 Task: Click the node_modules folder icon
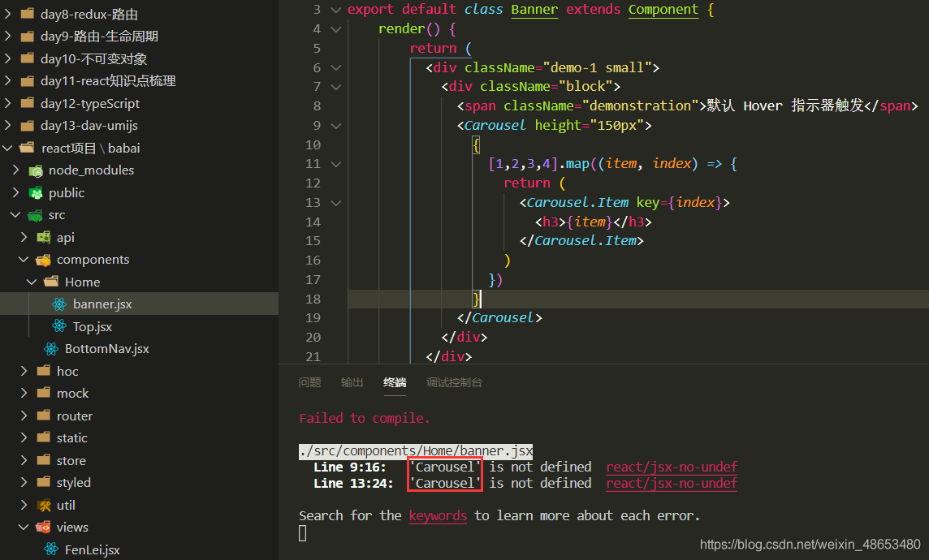click(36, 170)
